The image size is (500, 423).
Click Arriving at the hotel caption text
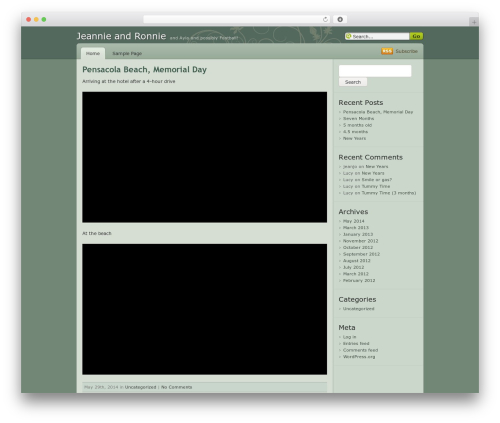tap(129, 81)
